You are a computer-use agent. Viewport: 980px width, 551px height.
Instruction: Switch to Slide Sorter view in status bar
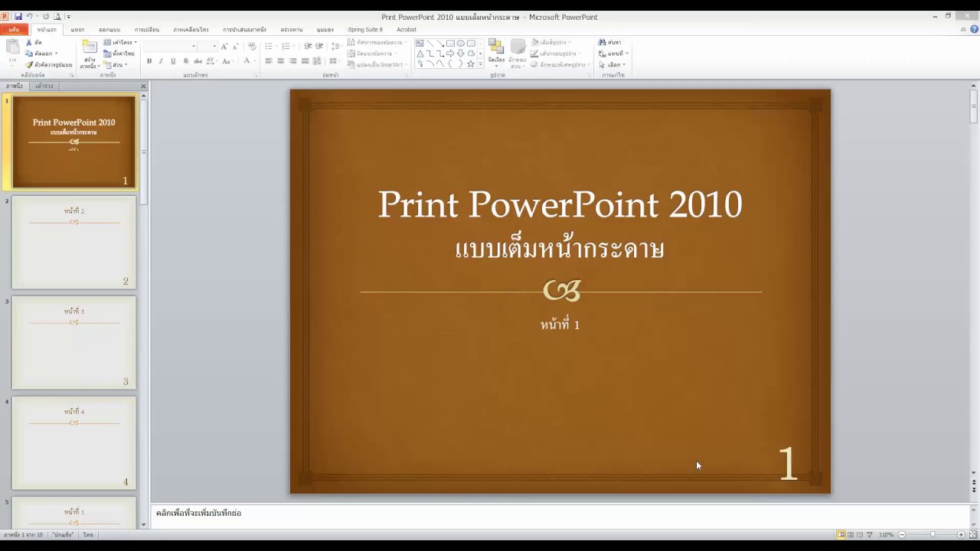coord(851,534)
